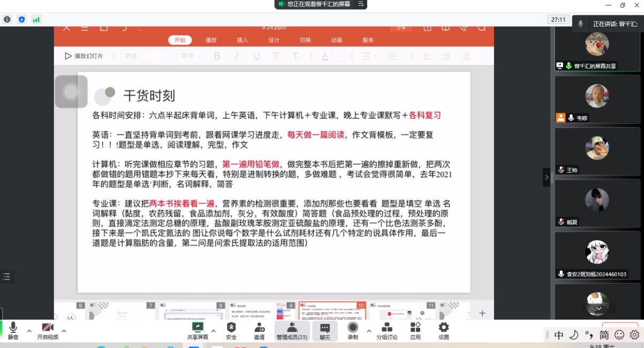Screen dimensions: 644x348
Task: Click the meeting info icon
Action: pyautogui.click(x=7, y=20)
